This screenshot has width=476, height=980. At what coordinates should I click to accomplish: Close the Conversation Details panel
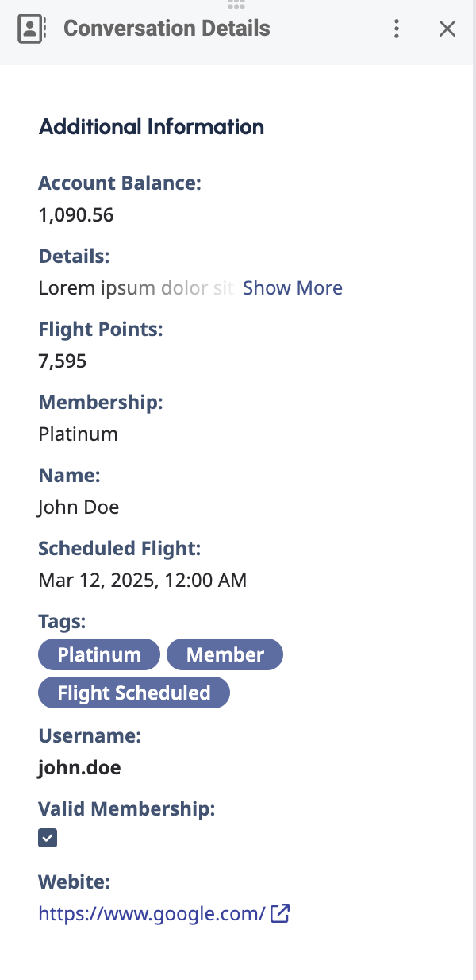447,29
